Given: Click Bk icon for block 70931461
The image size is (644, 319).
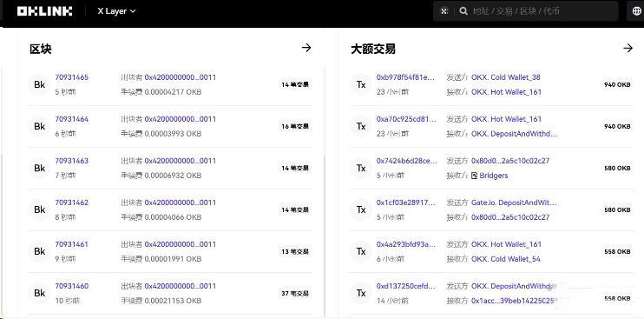Looking at the screenshot, I should coord(39,251).
